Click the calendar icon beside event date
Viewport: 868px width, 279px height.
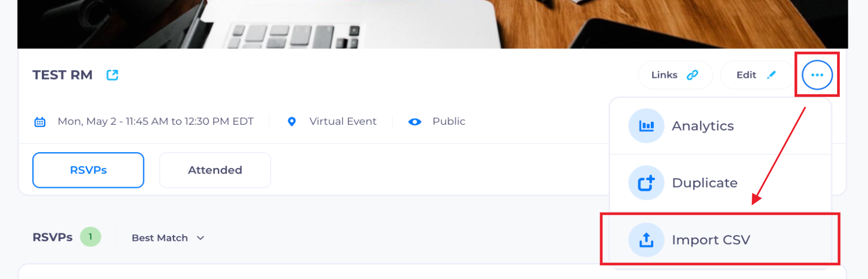40,122
